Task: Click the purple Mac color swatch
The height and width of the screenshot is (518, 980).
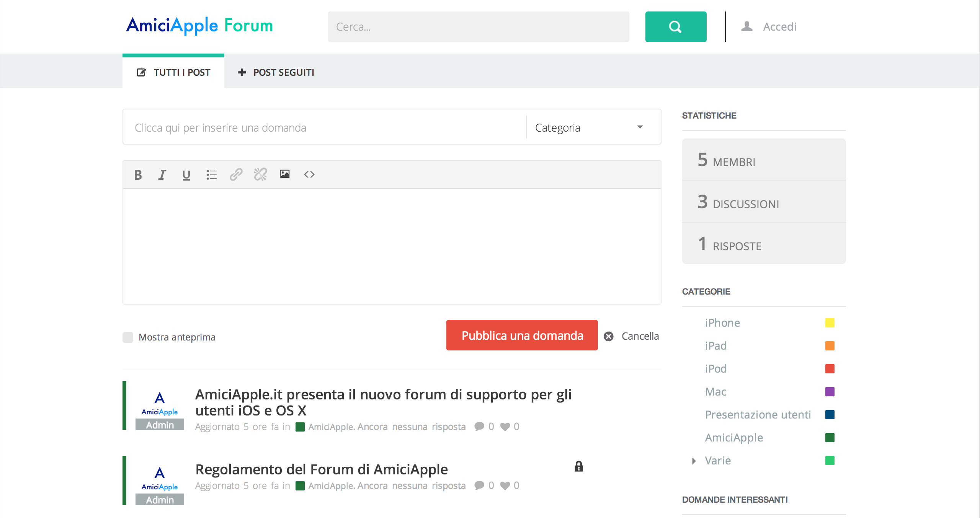Action: 830,392
